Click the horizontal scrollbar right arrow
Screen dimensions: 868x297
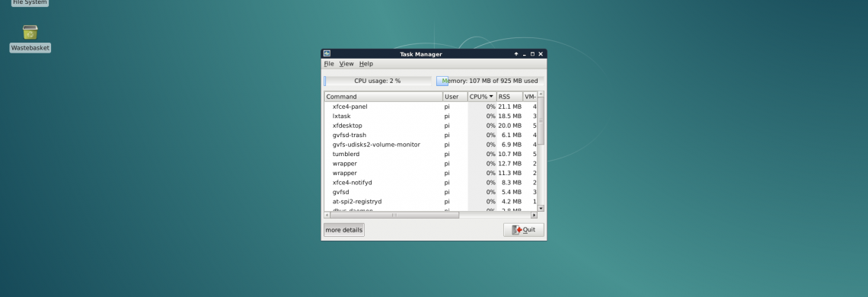[535, 215]
